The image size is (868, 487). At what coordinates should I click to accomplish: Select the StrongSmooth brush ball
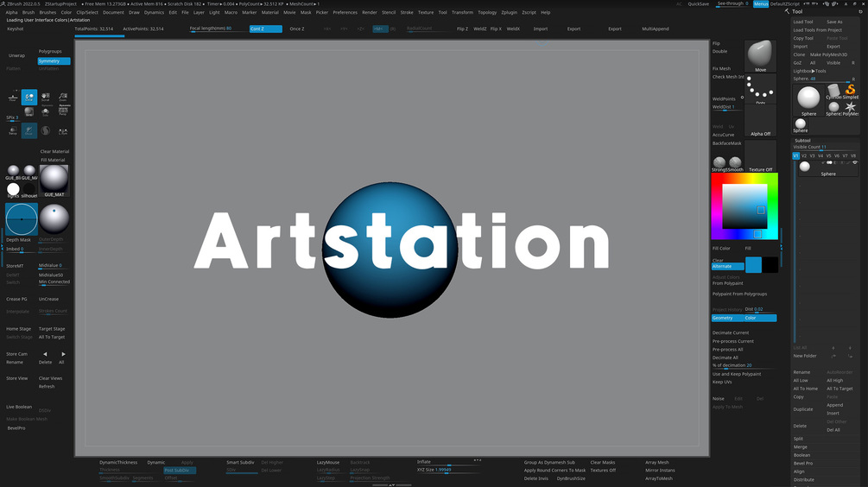(x=719, y=162)
